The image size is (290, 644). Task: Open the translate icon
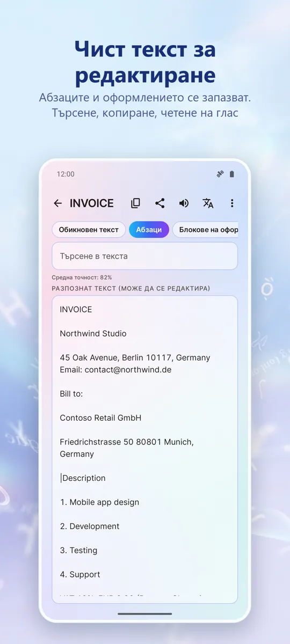pyautogui.click(x=208, y=203)
